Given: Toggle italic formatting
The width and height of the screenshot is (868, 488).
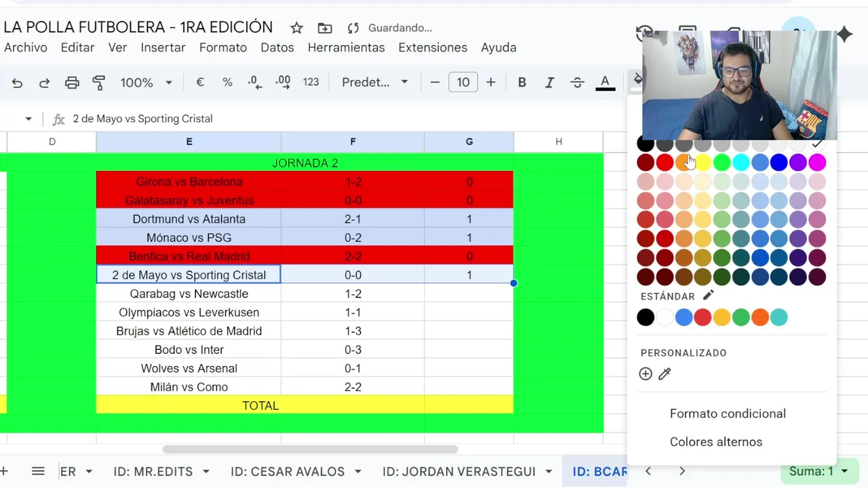Looking at the screenshot, I should point(549,82).
